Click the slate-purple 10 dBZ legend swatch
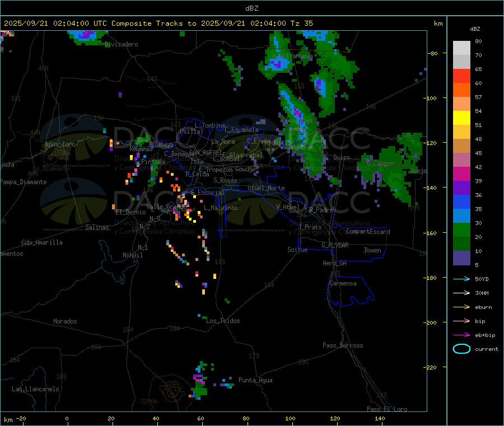Image resolution: width=504 pixels, height=426 pixels. 461,258
